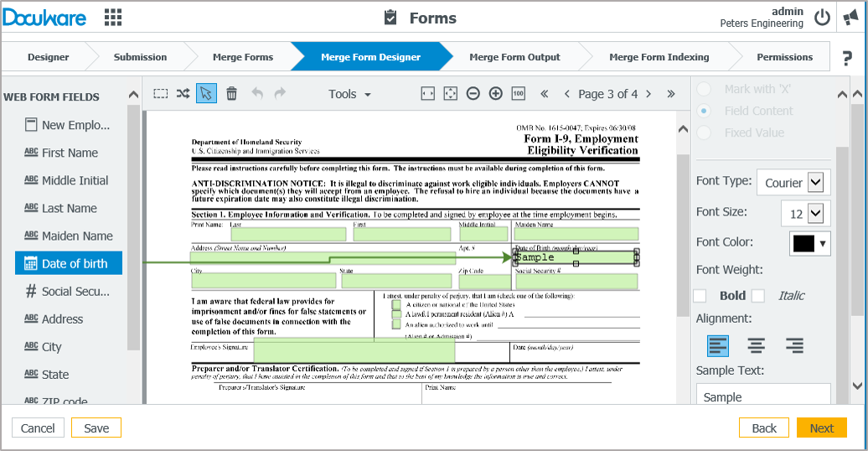Center-align the field text
This screenshot has height=451, width=868.
click(x=756, y=345)
